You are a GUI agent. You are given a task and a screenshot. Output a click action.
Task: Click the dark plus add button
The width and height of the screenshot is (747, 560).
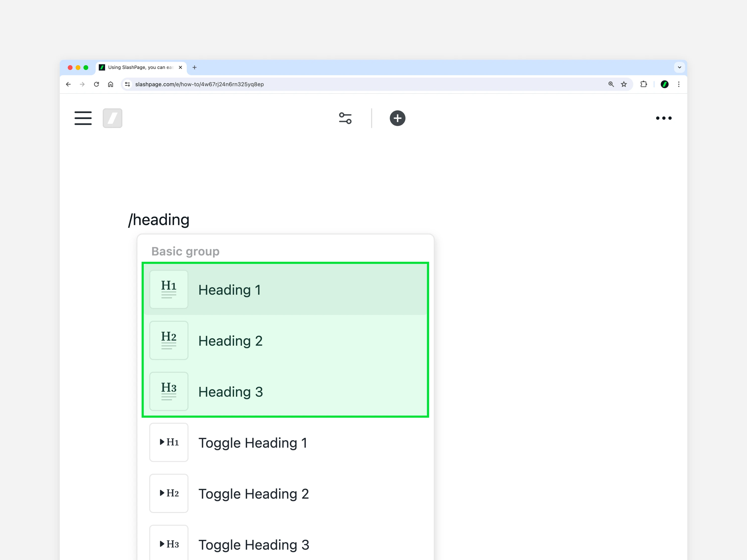tap(397, 118)
